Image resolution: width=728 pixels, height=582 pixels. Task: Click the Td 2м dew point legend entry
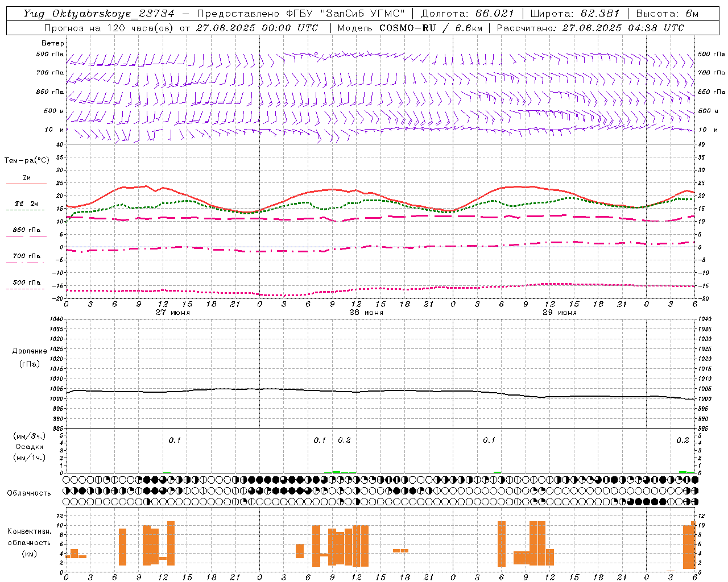tap(26, 203)
